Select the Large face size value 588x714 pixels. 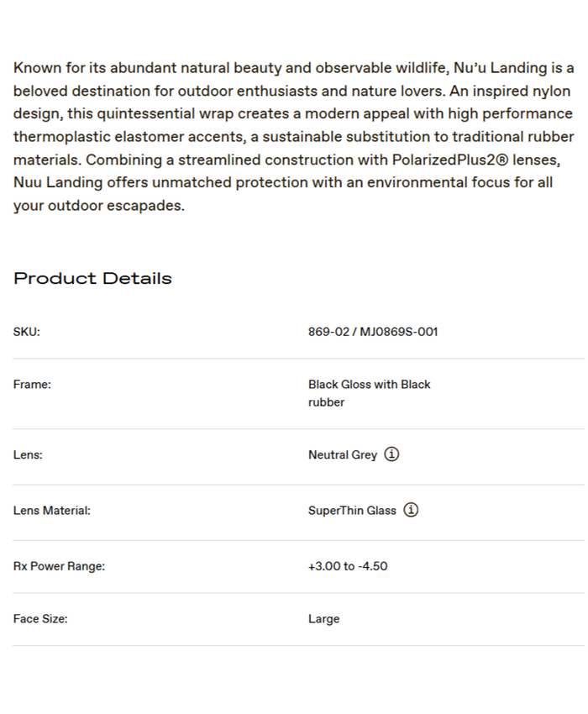[324, 619]
